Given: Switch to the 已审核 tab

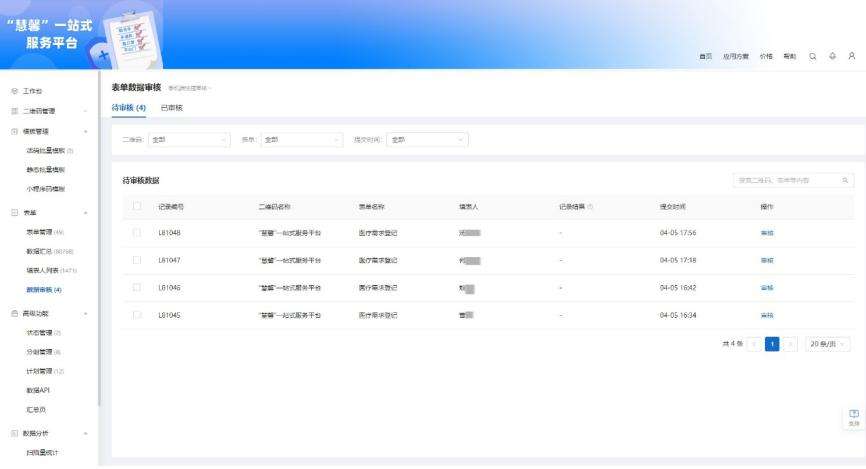Looking at the screenshot, I should pos(172,108).
